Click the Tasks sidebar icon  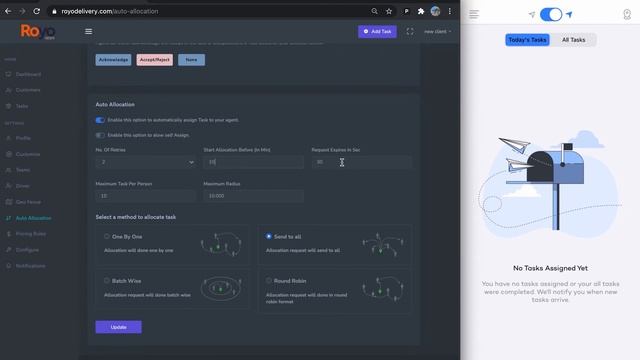point(9,106)
